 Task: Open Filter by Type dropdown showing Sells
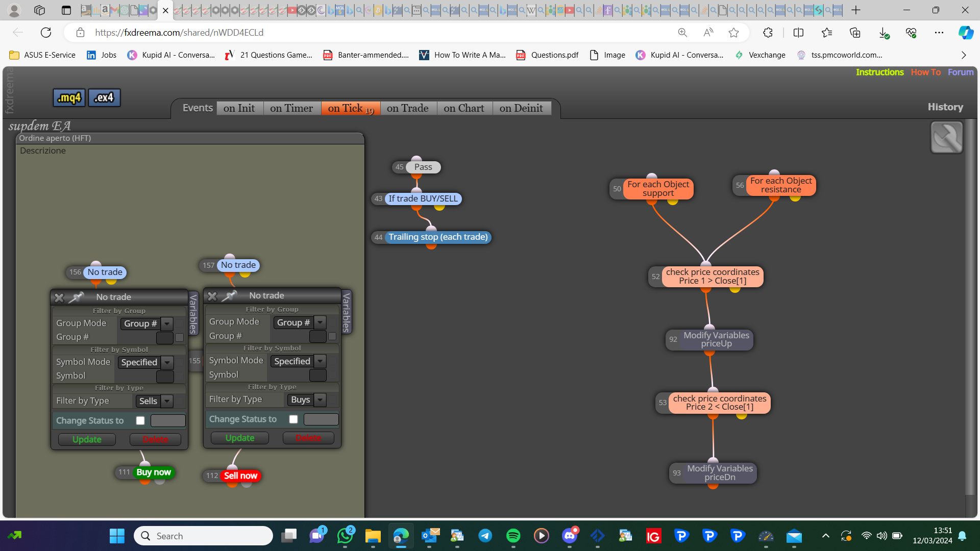point(155,401)
